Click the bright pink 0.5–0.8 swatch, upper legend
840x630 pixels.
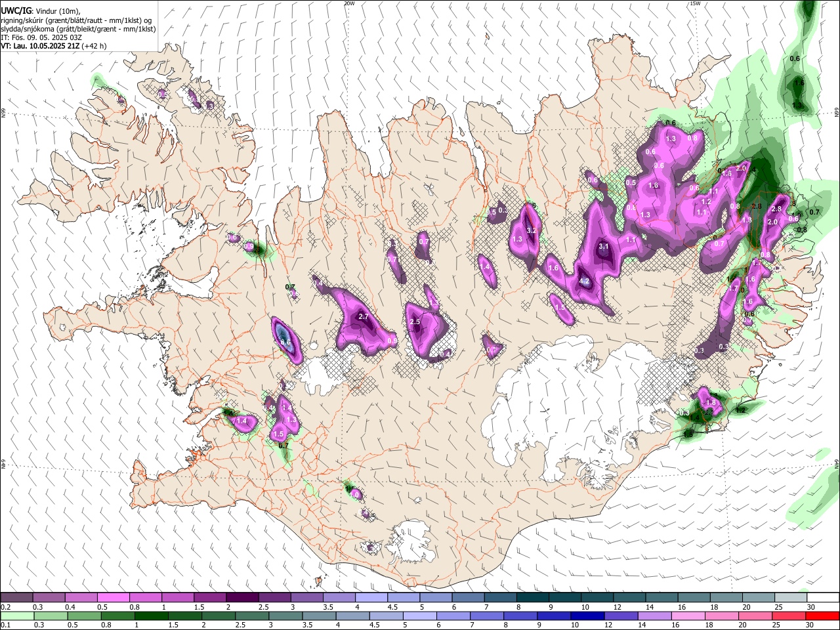point(113,598)
